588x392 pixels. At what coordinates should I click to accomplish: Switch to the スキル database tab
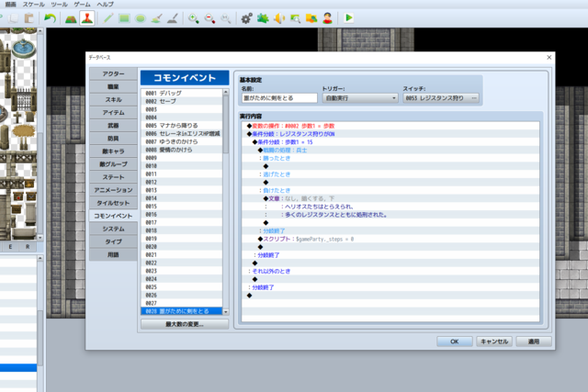pos(113,100)
